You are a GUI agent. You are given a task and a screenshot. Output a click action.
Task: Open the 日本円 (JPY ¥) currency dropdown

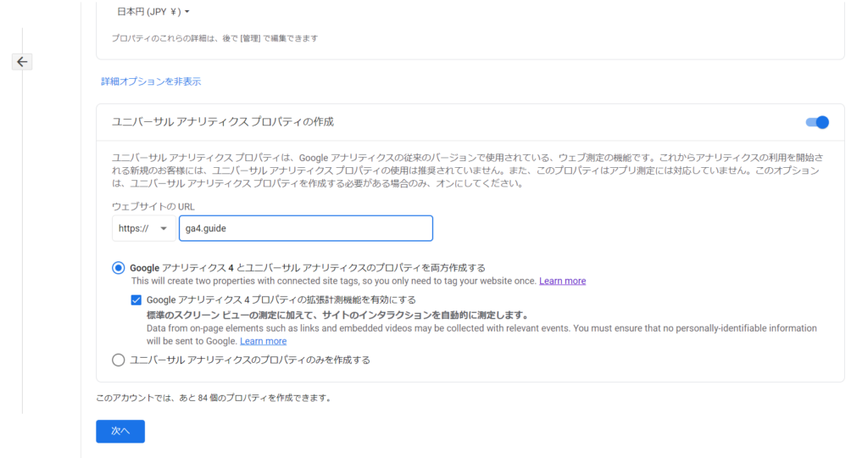pyautogui.click(x=153, y=12)
